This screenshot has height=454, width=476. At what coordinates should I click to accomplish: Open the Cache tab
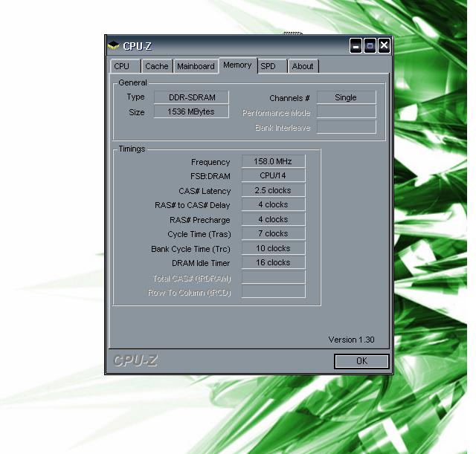157,66
